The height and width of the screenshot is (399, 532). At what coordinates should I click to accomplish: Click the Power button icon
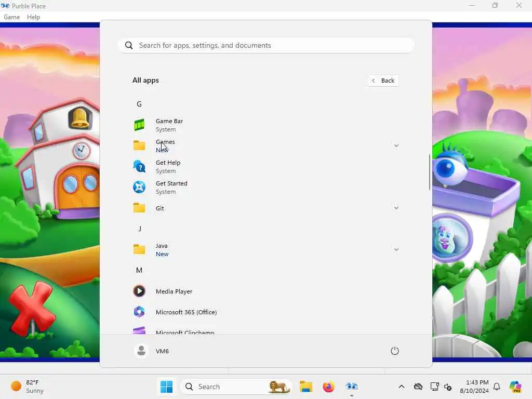click(395, 351)
